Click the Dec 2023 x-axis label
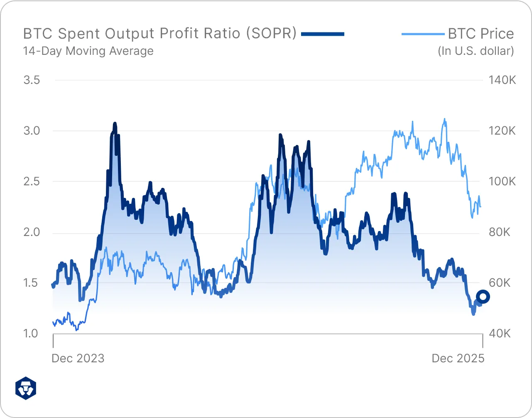The height and width of the screenshot is (418, 532). [x=78, y=358]
